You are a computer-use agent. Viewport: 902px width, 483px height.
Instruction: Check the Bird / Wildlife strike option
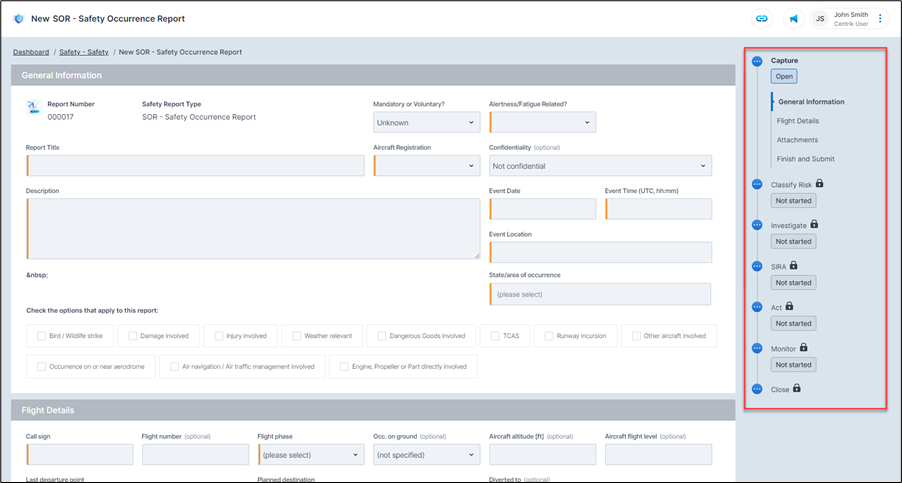(42, 336)
